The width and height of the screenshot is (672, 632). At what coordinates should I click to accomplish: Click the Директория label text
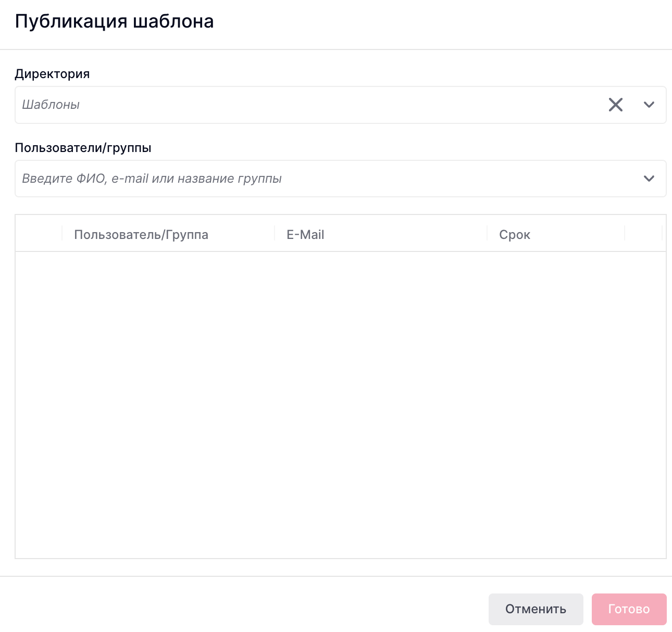pyautogui.click(x=52, y=74)
